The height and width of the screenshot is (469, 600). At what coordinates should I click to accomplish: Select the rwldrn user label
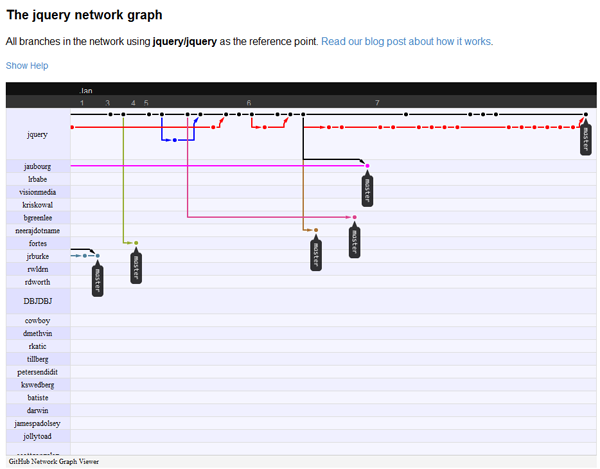point(38,269)
